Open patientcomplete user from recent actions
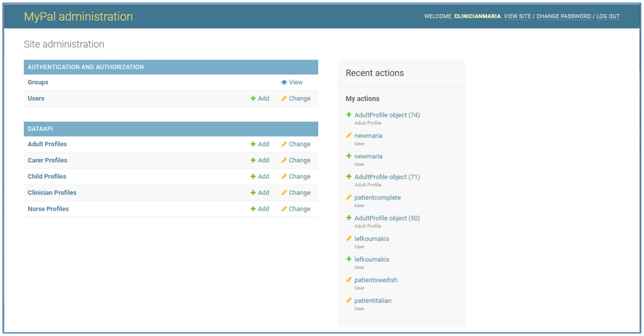 [377, 197]
